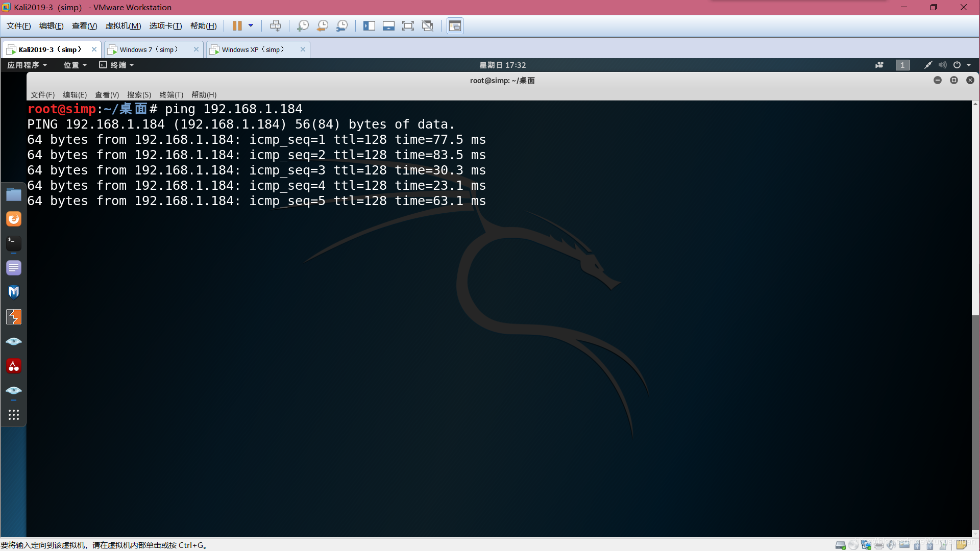The height and width of the screenshot is (551, 980).
Task: Launch upper eye icon in dock
Action: [14, 341]
